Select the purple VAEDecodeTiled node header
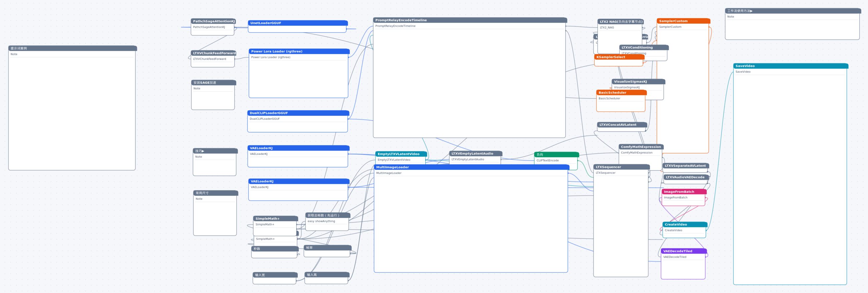 [x=684, y=251]
